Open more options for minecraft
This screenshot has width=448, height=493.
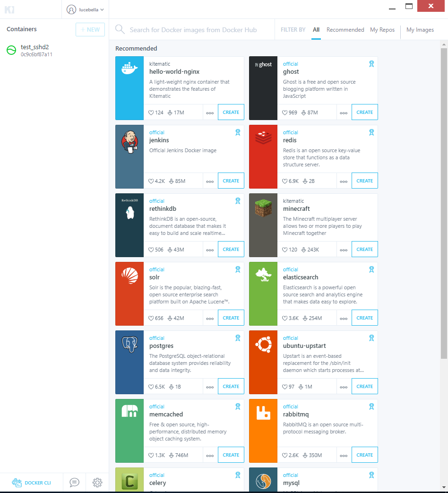(x=344, y=250)
